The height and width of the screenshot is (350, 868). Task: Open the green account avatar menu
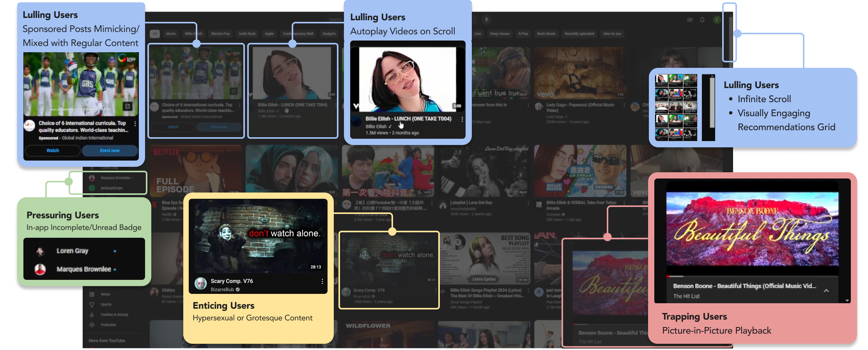pyautogui.click(x=717, y=19)
